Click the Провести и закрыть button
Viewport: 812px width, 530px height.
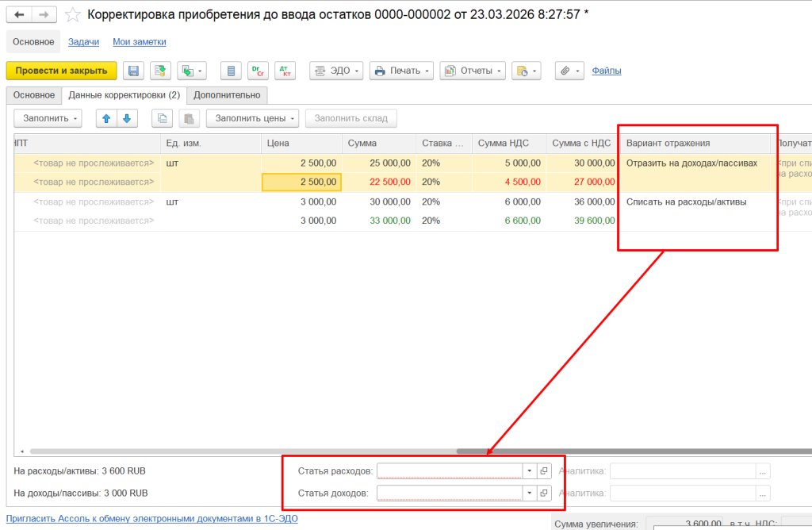tap(61, 71)
